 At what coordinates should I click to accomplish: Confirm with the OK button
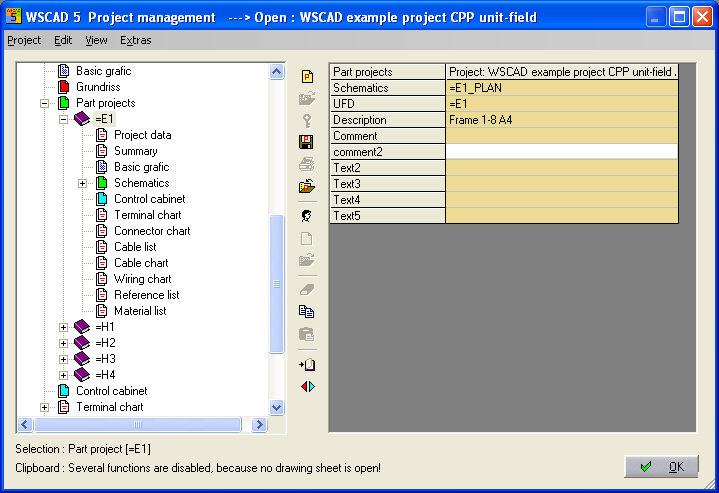661,466
